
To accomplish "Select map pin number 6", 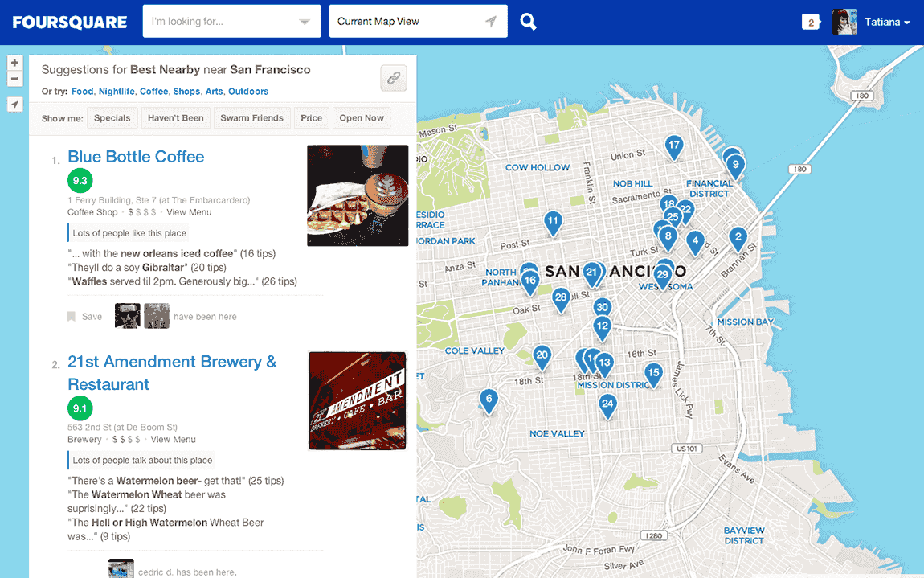I will (x=489, y=401).
